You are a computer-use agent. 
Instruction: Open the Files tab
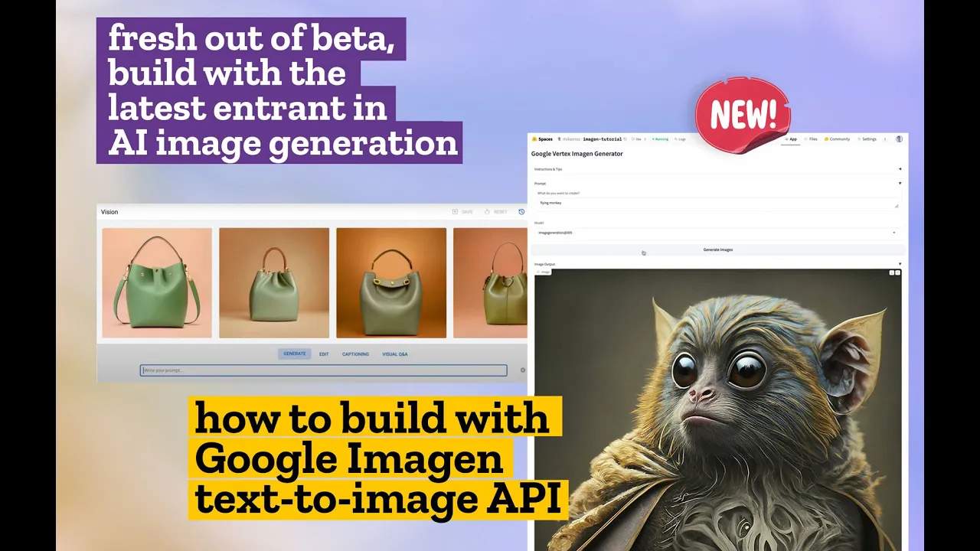point(811,139)
